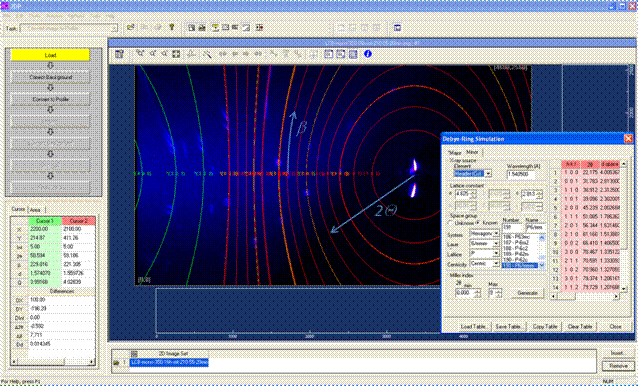Open the Centricity dropdown
The width and height of the screenshot is (638, 386).
[x=496, y=264]
